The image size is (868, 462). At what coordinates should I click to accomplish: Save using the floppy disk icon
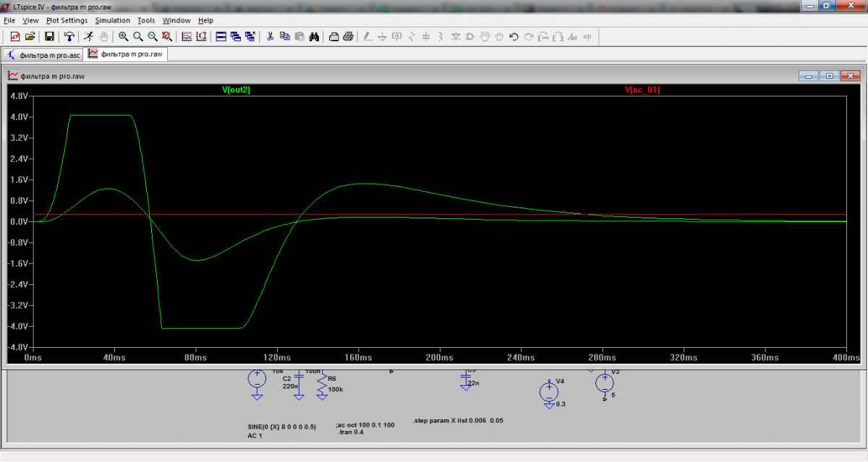[49, 36]
